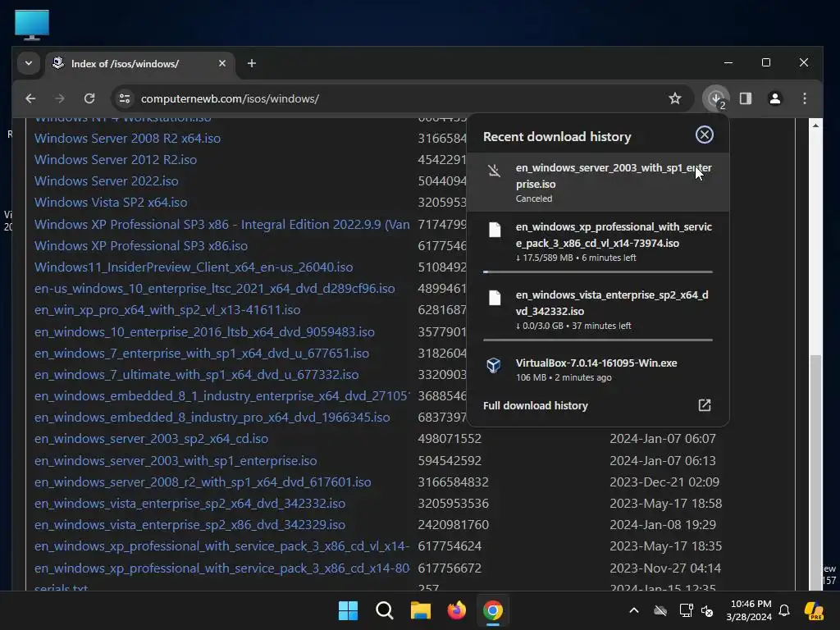Open Windows Server 2008 R2 x64.iso link
The image size is (840, 630).
pos(127,138)
